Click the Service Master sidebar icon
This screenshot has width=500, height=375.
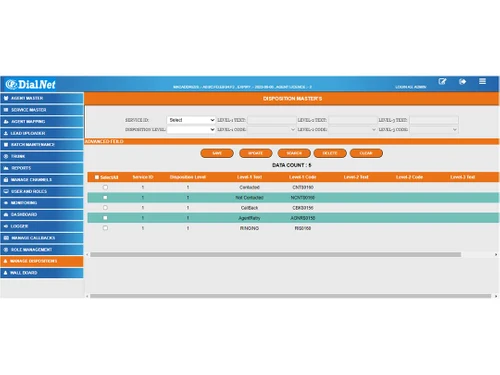pos(6,110)
